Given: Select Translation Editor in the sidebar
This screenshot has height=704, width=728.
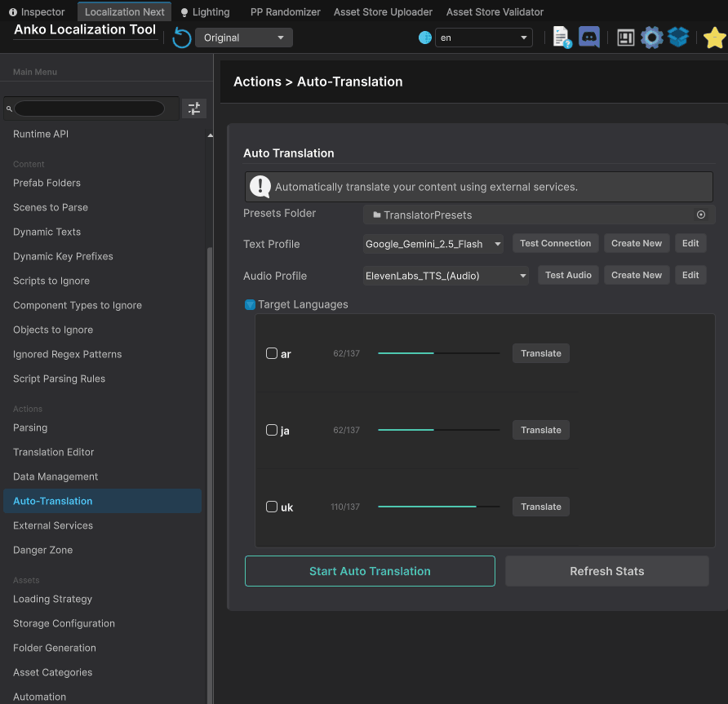Looking at the screenshot, I should point(53,452).
